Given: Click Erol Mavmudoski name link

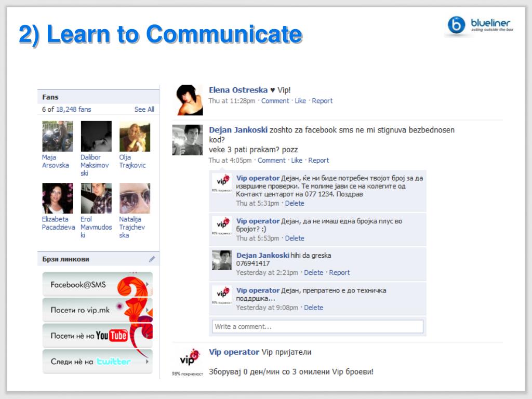Looking at the screenshot, I should coord(96,227).
